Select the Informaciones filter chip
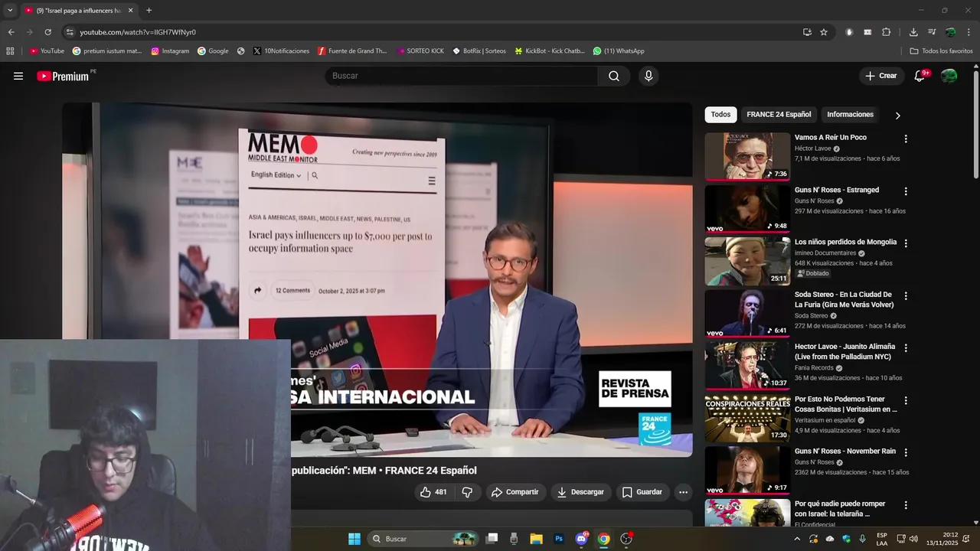Image resolution: width=980 pixels, height=551 pixels. click(x=850, y=115)
